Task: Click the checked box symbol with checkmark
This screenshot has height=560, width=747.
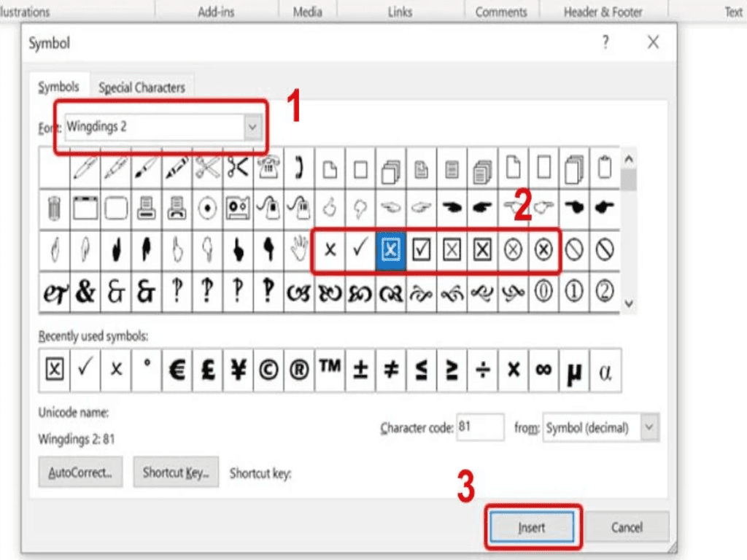Action: tap(421, 250)
